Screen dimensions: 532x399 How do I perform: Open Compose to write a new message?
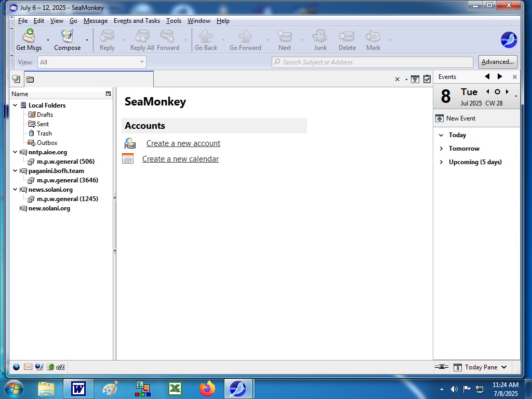[x=67, y=39]
